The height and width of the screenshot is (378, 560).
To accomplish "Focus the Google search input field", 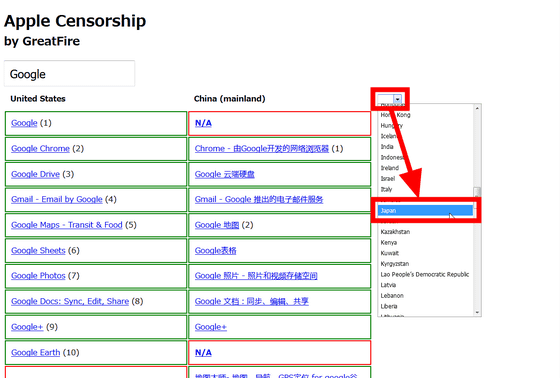I will (x=69, y=74).
